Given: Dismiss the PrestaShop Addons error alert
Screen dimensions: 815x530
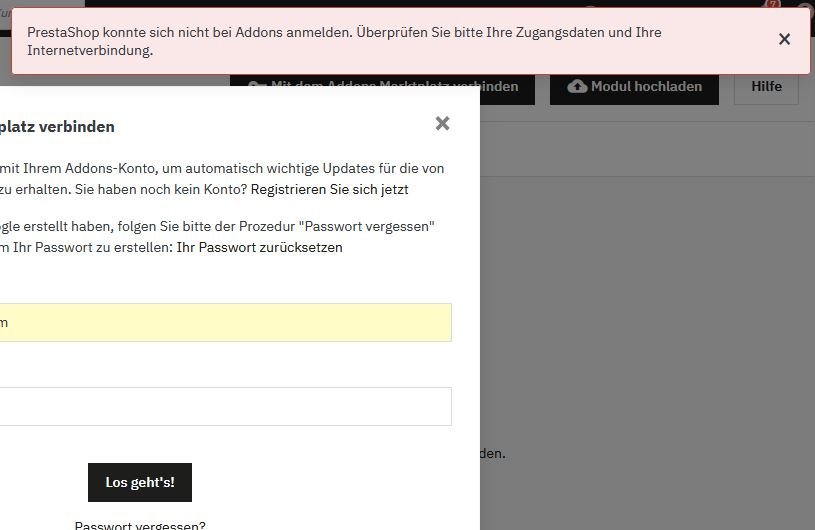Looking at the screenshot, I should (x=784, y=39).
